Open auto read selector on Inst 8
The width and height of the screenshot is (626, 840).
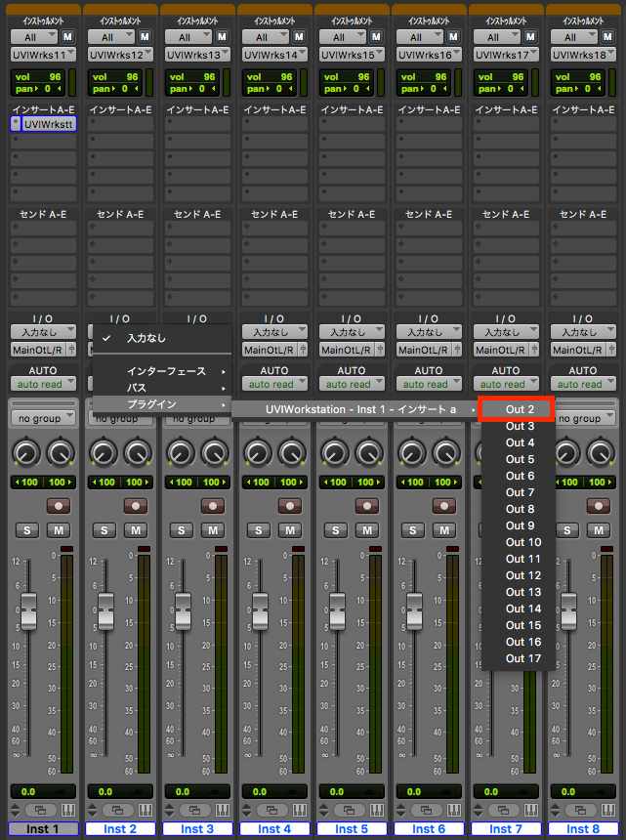click(583, 384)
